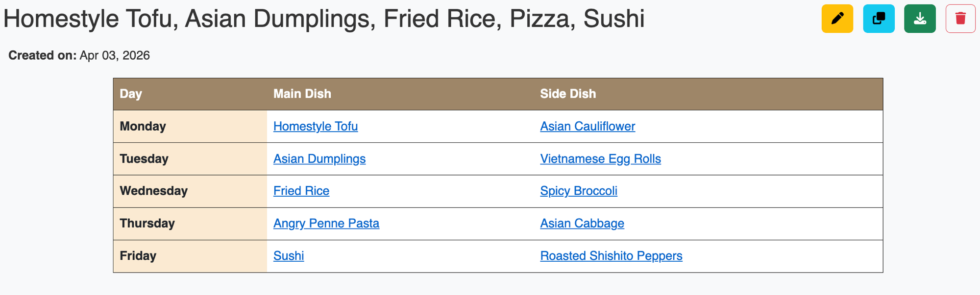Open the Asian Dumplings recipe link

tap(319, 159)
